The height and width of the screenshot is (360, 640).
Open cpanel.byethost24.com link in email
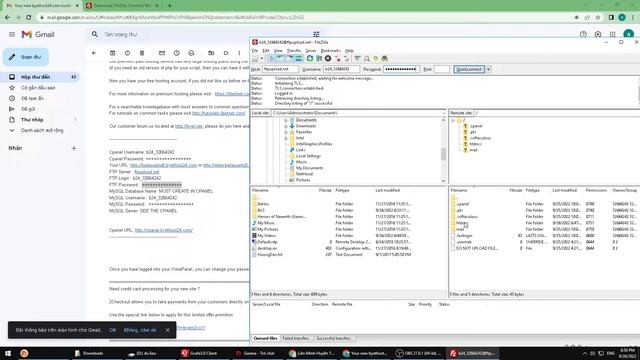pyautogui.click(x=164, y=230)
